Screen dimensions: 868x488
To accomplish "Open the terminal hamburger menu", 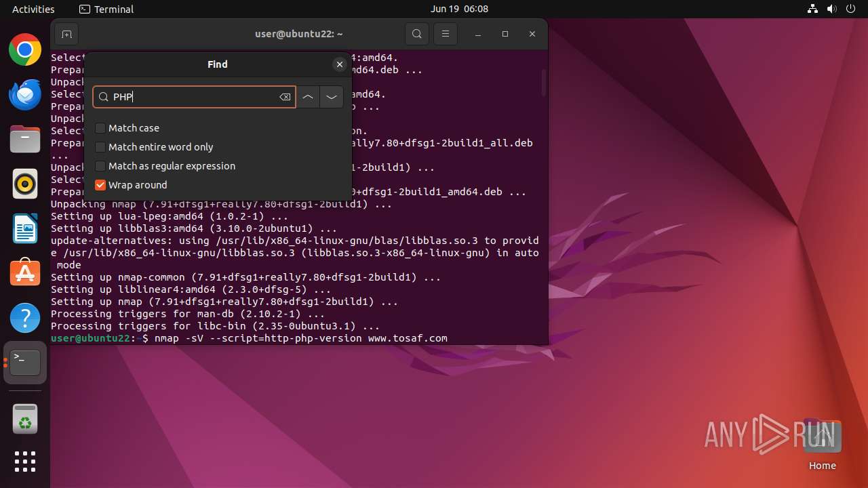I will [445, 34].
